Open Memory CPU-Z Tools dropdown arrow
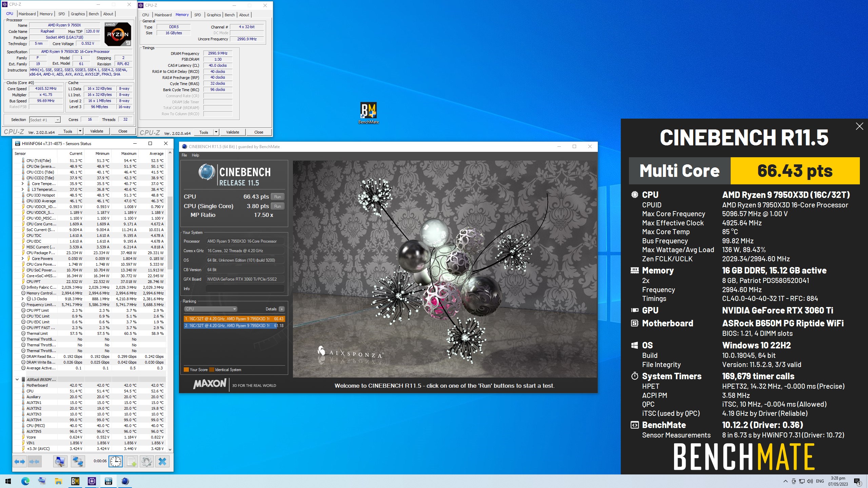The width and height of the screenshot is (868, 488). click(x=216, y=132)
